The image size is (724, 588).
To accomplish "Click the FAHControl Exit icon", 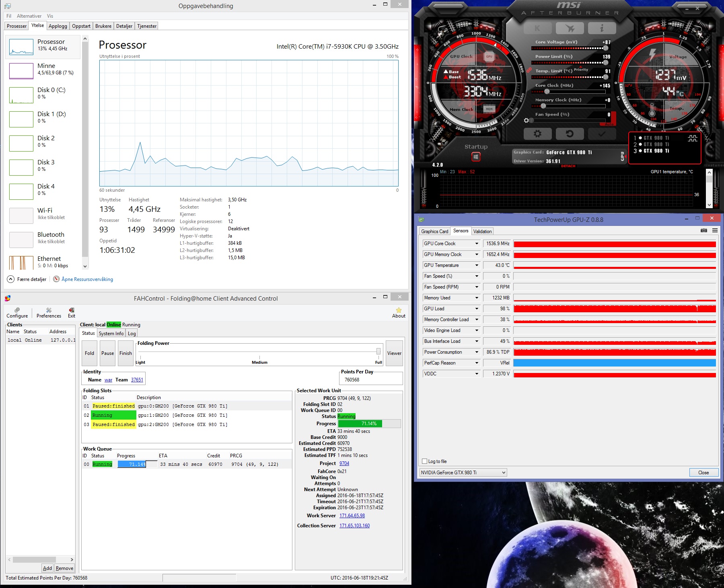I will 72,310.
